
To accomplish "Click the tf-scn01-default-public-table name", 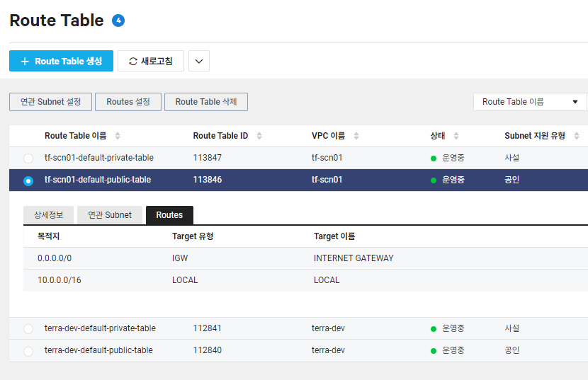I will (x=98, y=180).
